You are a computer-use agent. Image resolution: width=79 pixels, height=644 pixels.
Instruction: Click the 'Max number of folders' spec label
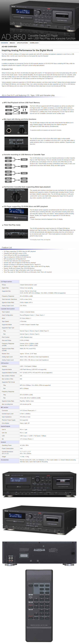click(8, 376)
